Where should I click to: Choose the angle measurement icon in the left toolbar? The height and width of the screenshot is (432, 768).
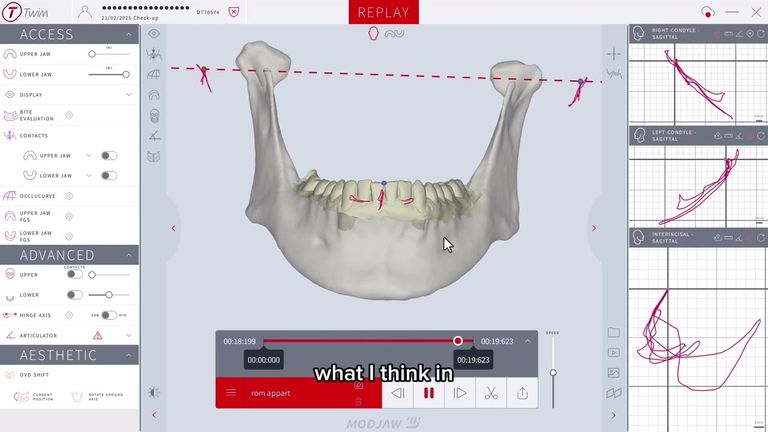point(154,136)
